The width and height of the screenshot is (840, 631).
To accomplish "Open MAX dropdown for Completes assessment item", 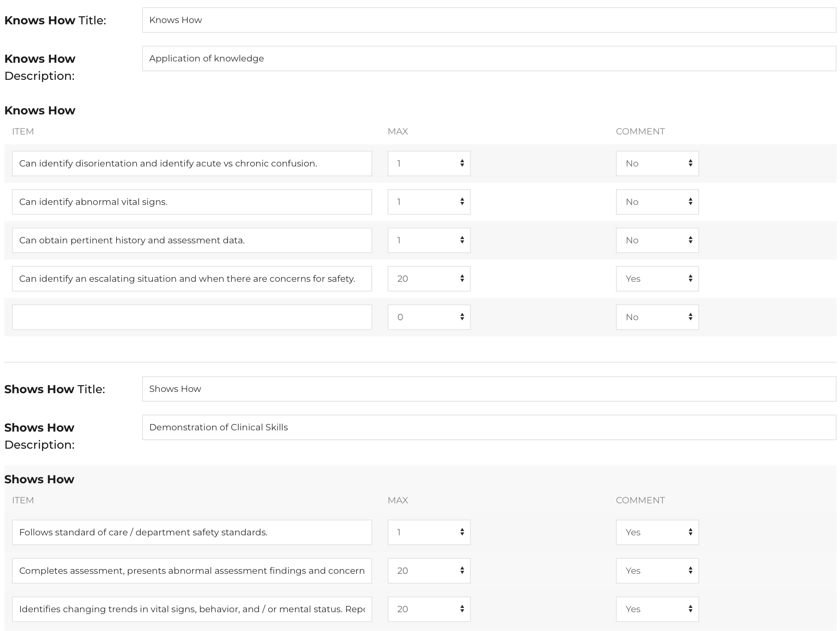I will [429, 571].
